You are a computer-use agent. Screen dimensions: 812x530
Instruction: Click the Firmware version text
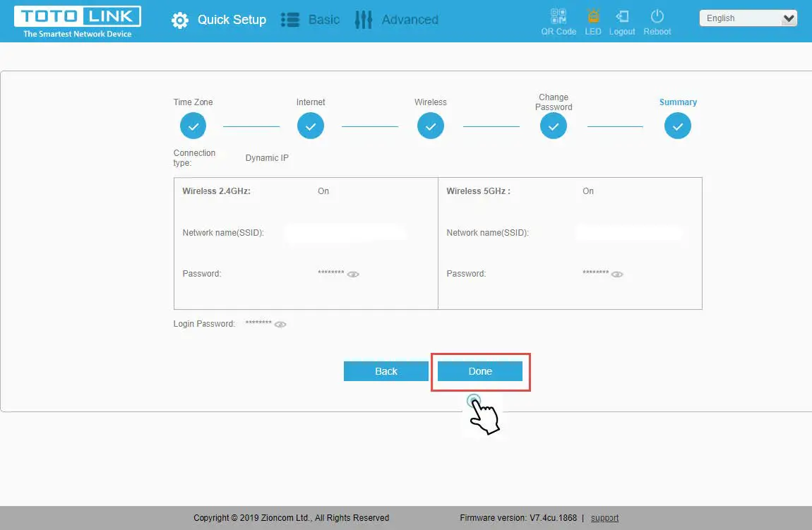coord(518,517)
